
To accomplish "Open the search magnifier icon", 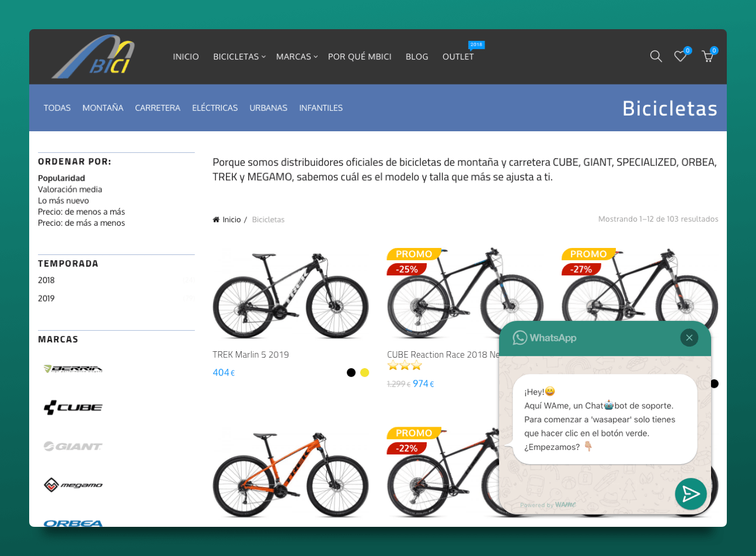I will [x=656, y=57].
